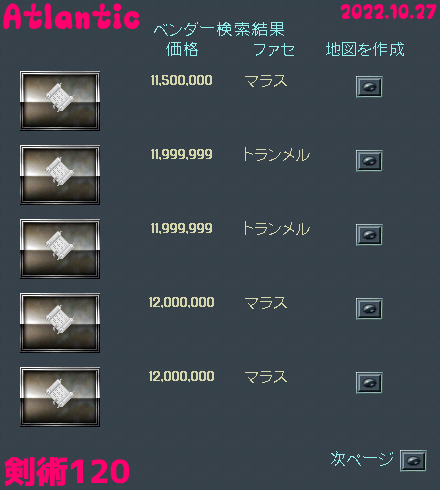This screenshot has width=440, height=490.
Task: Click the first トランメル facet label
Action: [x=276, y=155]
